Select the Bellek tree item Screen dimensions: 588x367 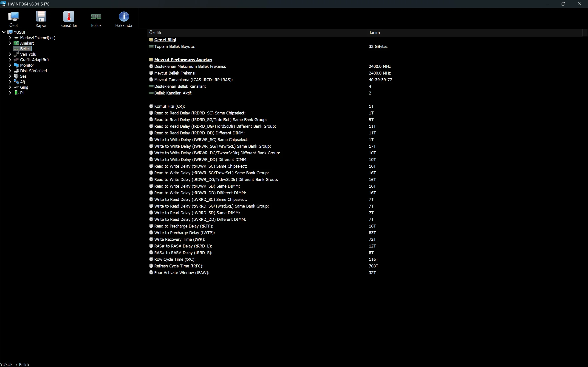[x=25, y=49]
